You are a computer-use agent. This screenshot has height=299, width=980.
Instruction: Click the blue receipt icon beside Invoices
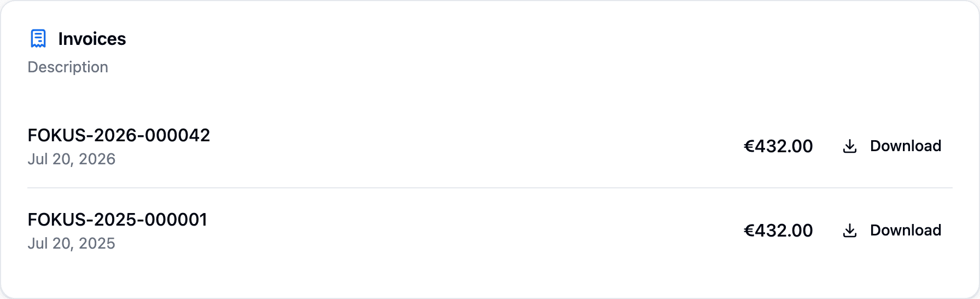coord(38,39)
